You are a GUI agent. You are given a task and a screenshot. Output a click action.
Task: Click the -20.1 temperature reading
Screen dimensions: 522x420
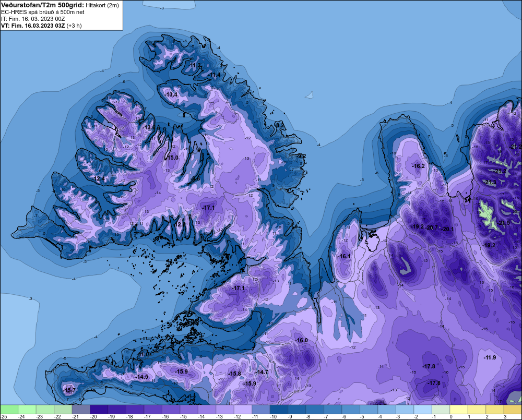coord(447,229)
